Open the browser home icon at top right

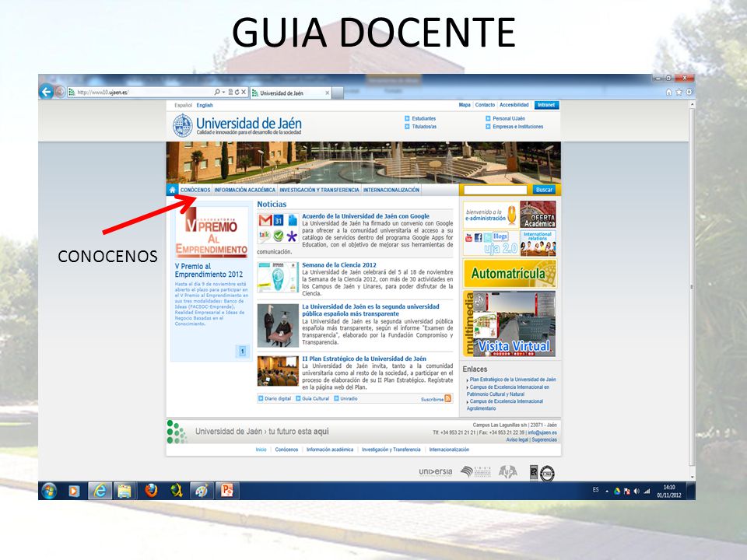click(669, 92)
